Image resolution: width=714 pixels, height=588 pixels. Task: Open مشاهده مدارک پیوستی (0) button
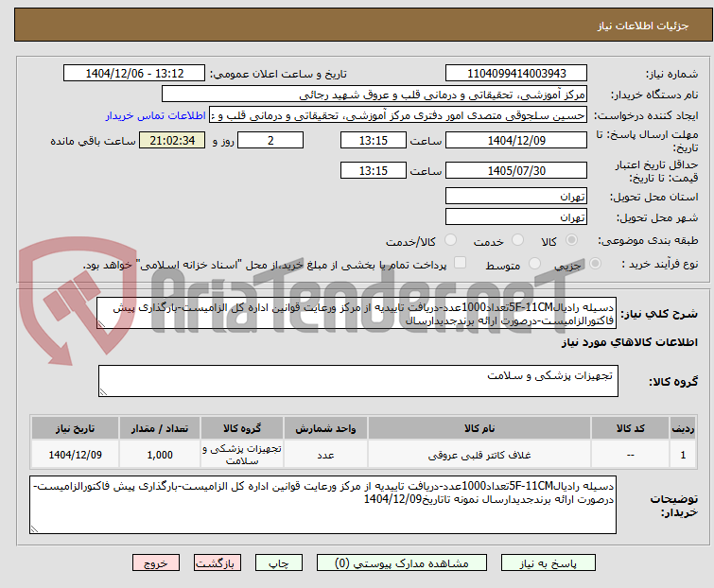click(402, 563)
